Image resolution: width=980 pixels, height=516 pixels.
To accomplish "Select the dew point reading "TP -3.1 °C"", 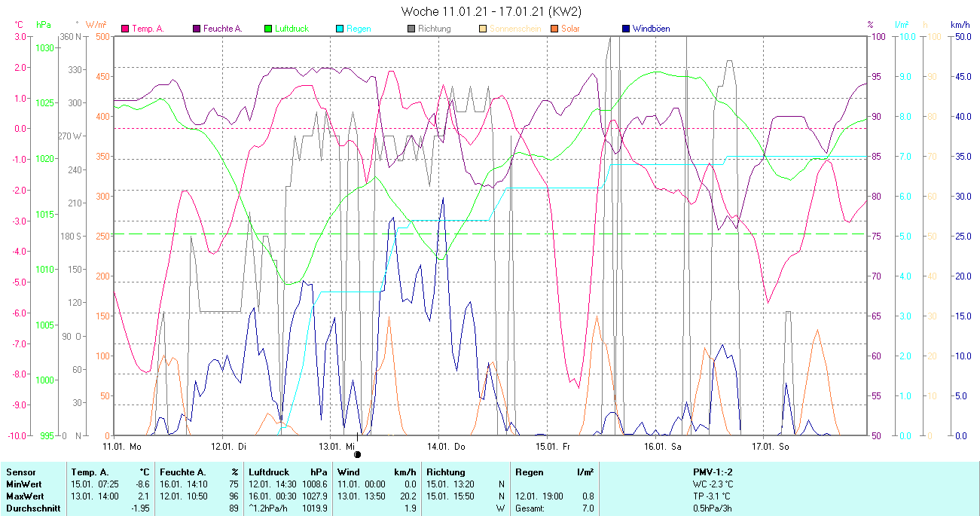I will pyautogui.click(x=713, y=496).
